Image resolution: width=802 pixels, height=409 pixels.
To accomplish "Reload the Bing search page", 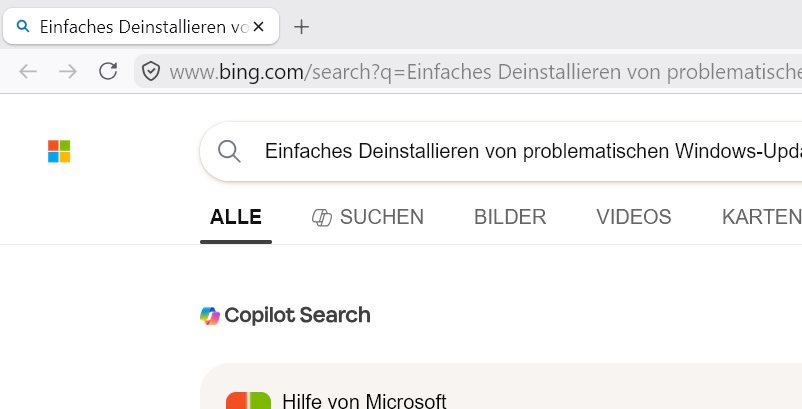I will click(108, 71).
